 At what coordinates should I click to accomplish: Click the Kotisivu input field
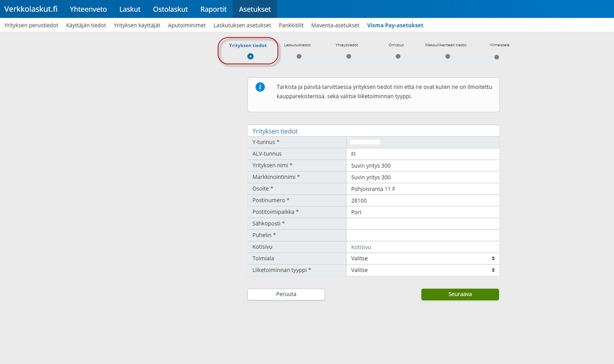click(423, 247)
